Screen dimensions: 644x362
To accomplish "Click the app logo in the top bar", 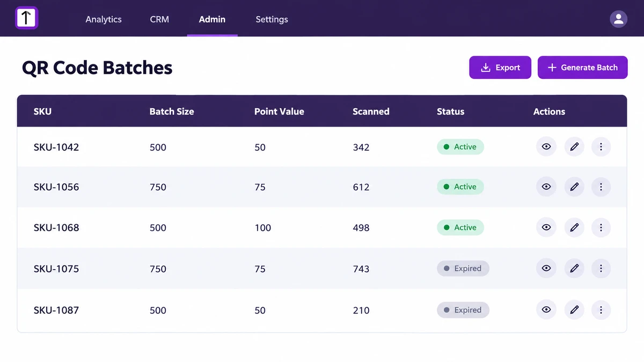I will click(x=26, y=18).
